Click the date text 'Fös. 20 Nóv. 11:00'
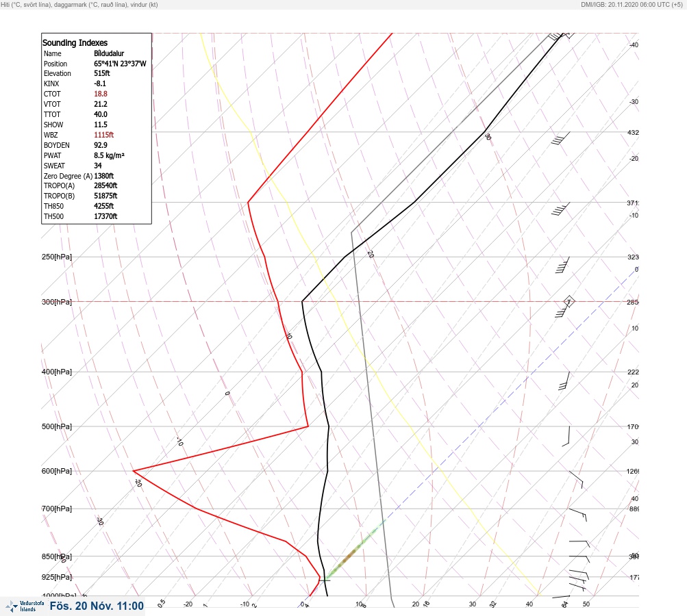 point(97,606)
